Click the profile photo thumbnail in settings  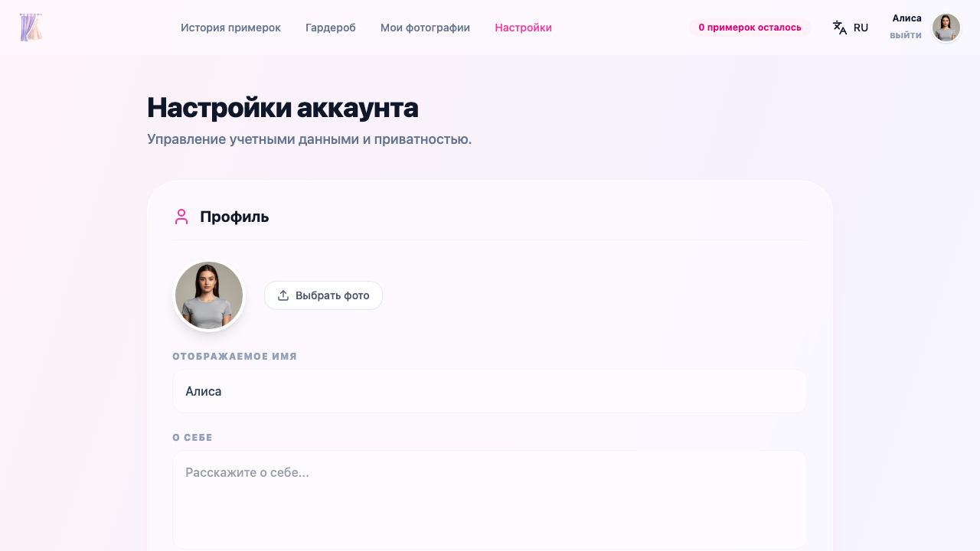[x=208, y=295]
